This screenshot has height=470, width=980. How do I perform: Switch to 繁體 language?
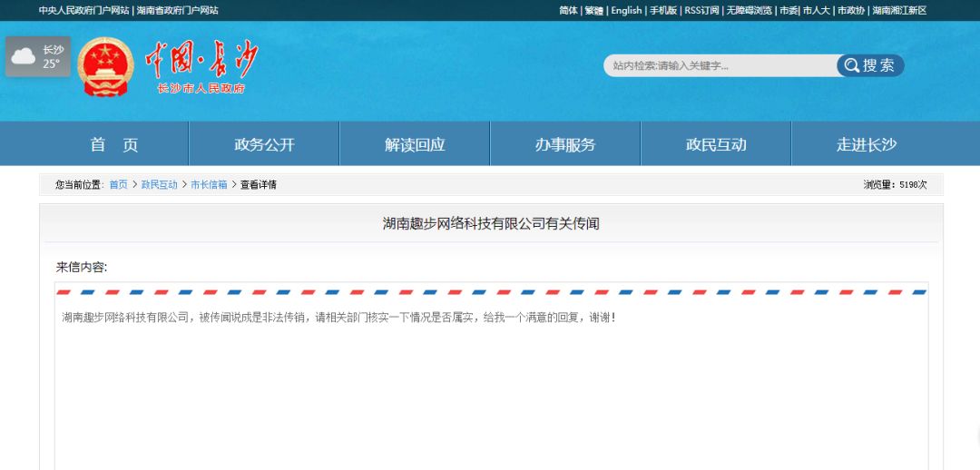[593, 10]
